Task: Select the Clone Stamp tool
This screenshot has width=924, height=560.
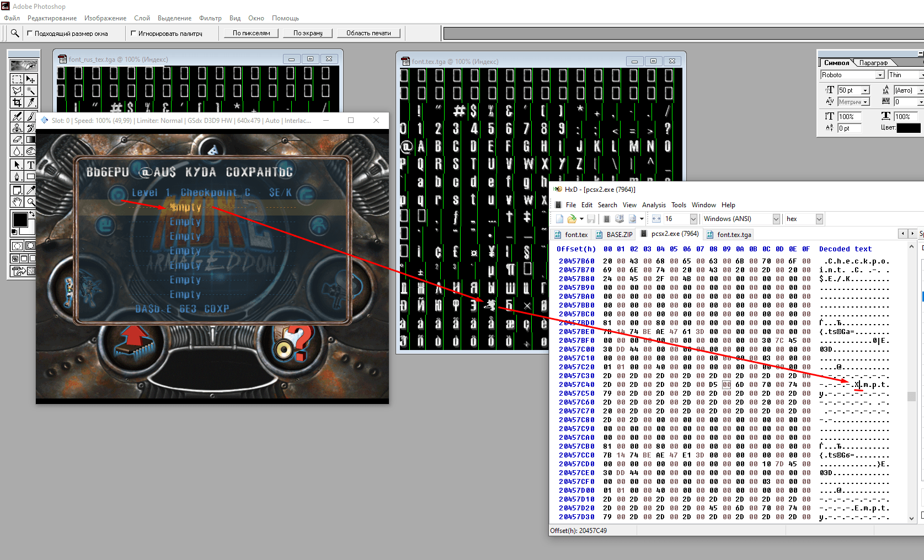Action: [17, 128]
